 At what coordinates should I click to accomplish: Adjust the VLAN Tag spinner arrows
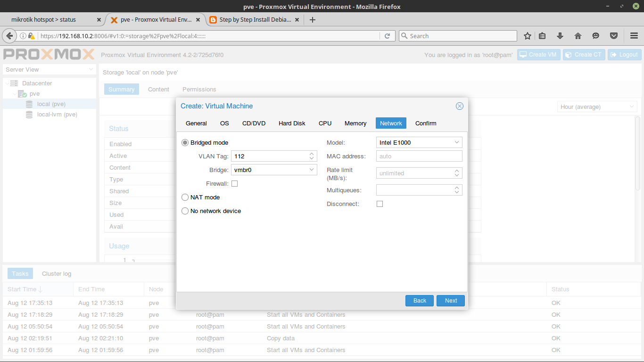(312, 156)
